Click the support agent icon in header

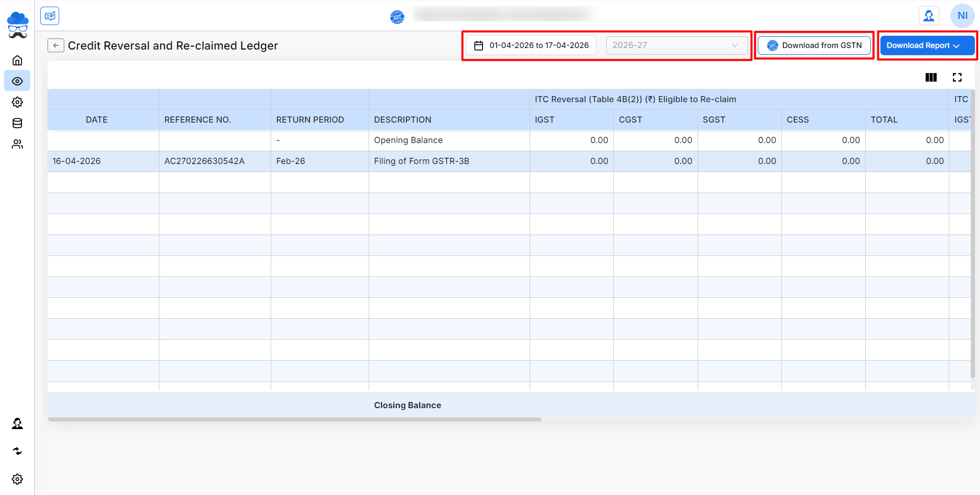point(928,16)
